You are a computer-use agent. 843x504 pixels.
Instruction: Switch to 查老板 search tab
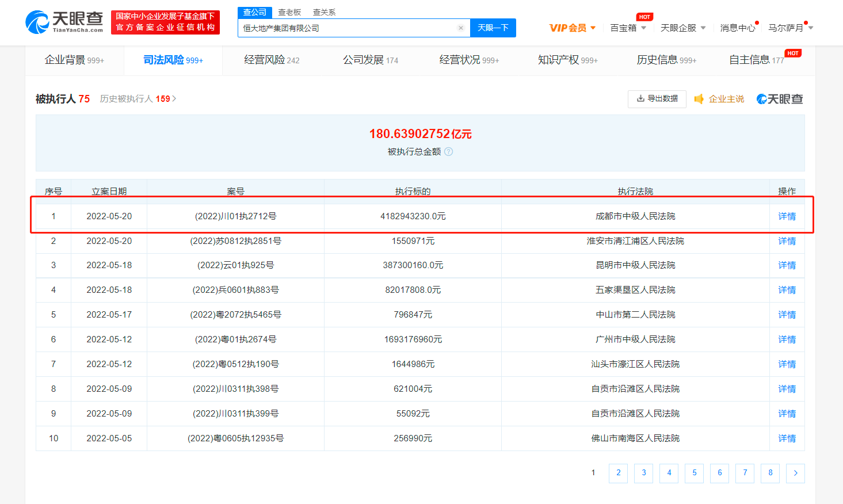pos(289,12)
